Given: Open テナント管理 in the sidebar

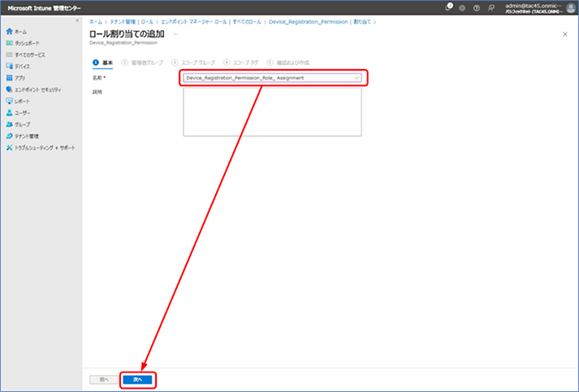Looking at the screenshot, I should 23,136.
